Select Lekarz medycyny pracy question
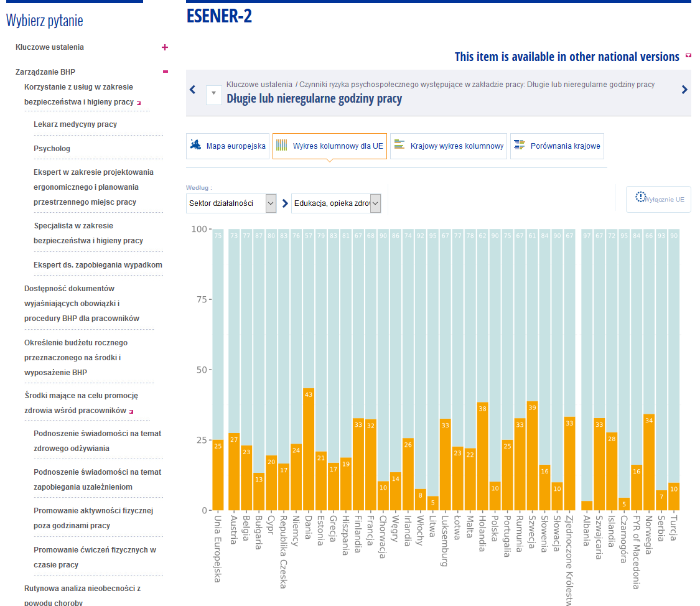This screenshot has width=700, height=606. click(75, 124)
